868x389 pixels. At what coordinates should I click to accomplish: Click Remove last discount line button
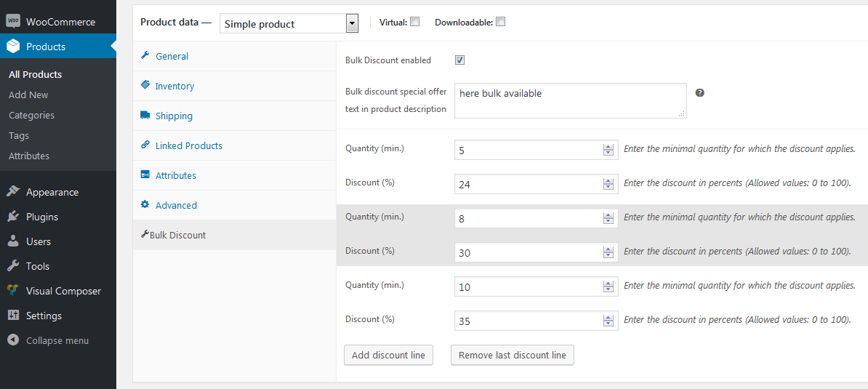[x=513, y=355]
